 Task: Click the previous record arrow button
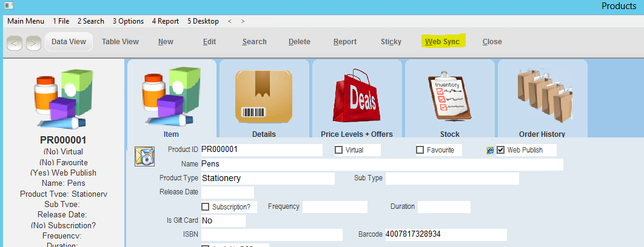point(15,42)
